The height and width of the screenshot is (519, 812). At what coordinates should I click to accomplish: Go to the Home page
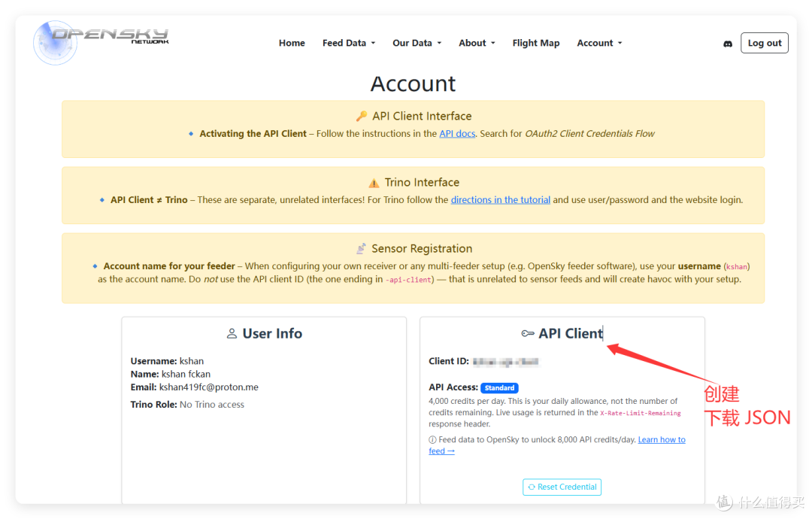point(292,43)
